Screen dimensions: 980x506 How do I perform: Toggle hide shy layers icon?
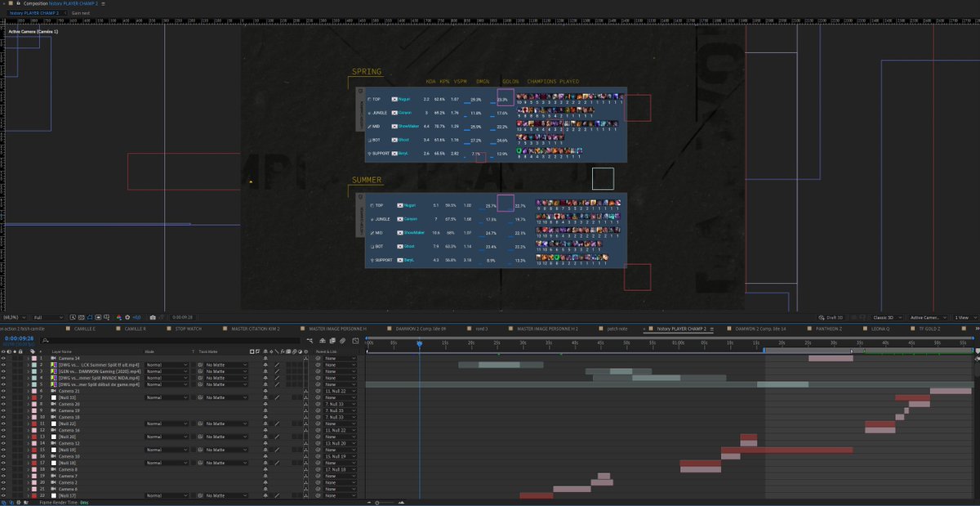click(x=322, y=340)
